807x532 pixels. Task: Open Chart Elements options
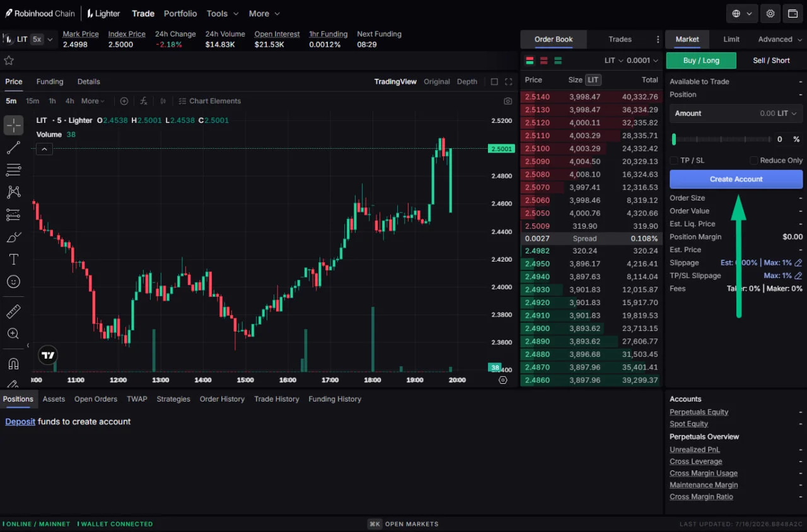pos(209,101)
